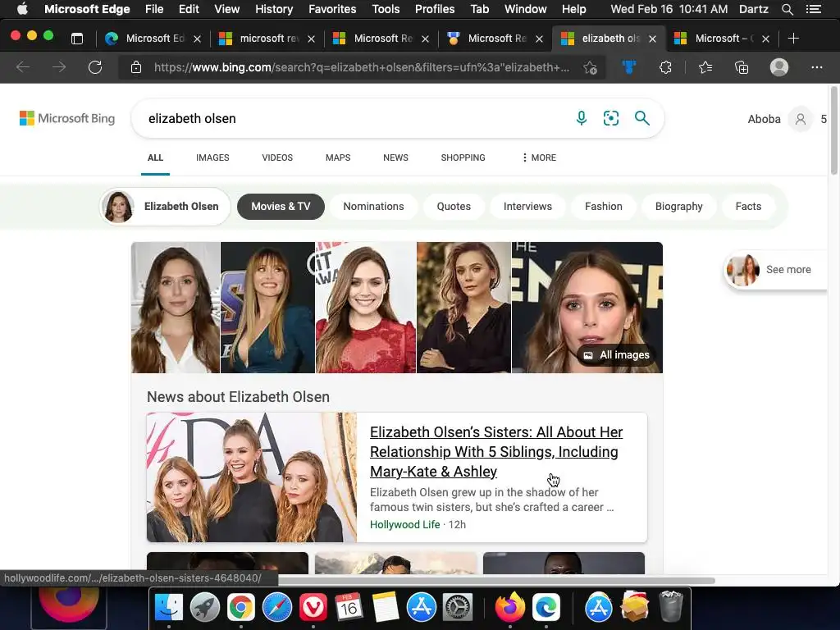The image size is (840, 630).
Task: Click the microphone voice search icon
Action: [x=582, y=118]
